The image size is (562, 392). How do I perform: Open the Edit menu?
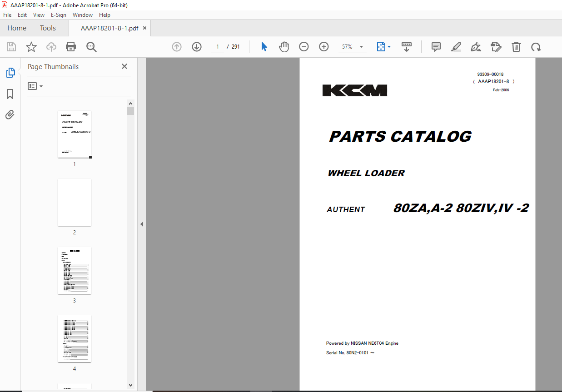click(x=22, y=15)
